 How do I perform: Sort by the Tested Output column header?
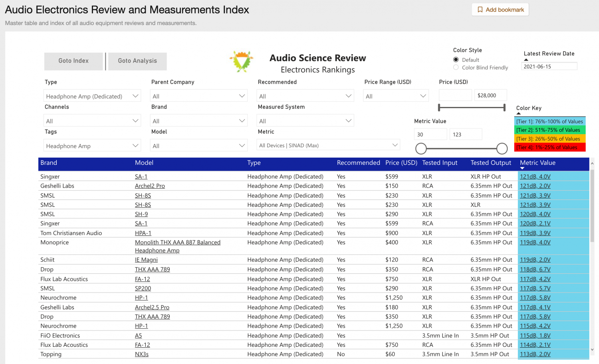tap(491, 163)
